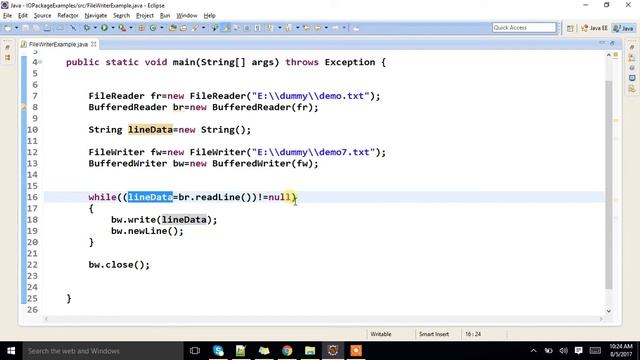Image resolution: width=640 pixels, height=360 pixels.
Task: Open the Navigate menu
Action: tap(96, 16)
